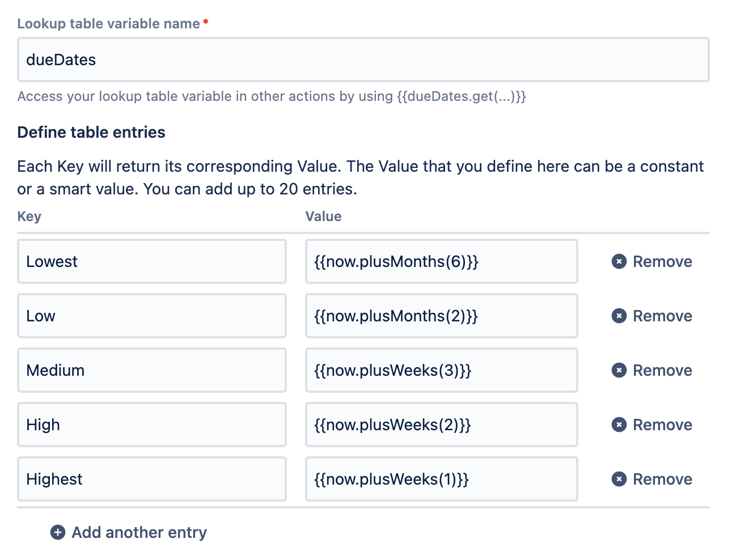Click the remove icon for High entry
This screenshot has height=560, width=736.
[x=619, y=425]
